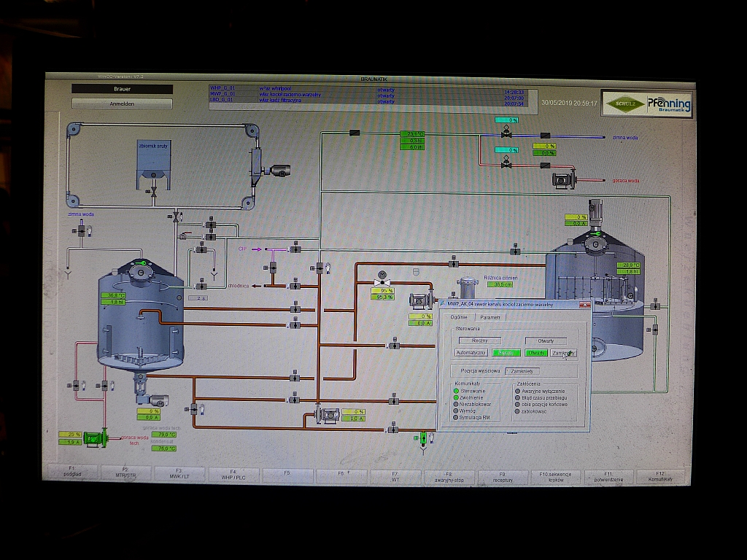Close the MWP_AK_04 valve dialog

click(584, 304)
